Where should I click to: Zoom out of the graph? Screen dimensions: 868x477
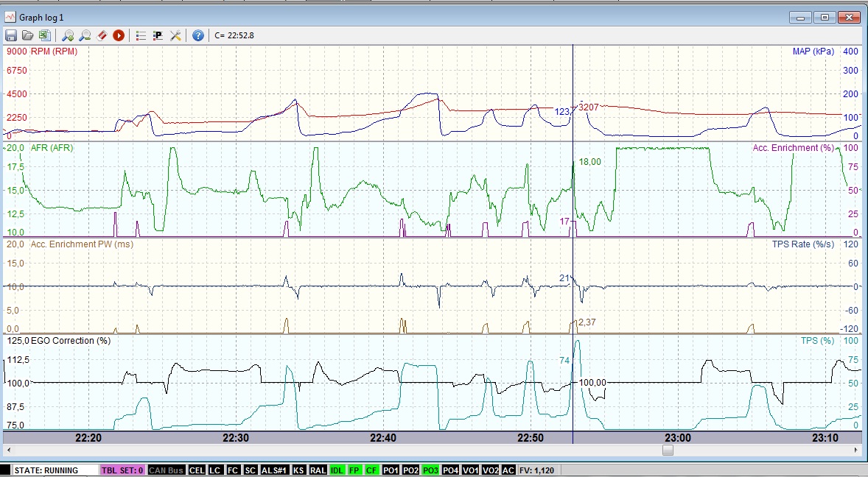pos(85,35)
